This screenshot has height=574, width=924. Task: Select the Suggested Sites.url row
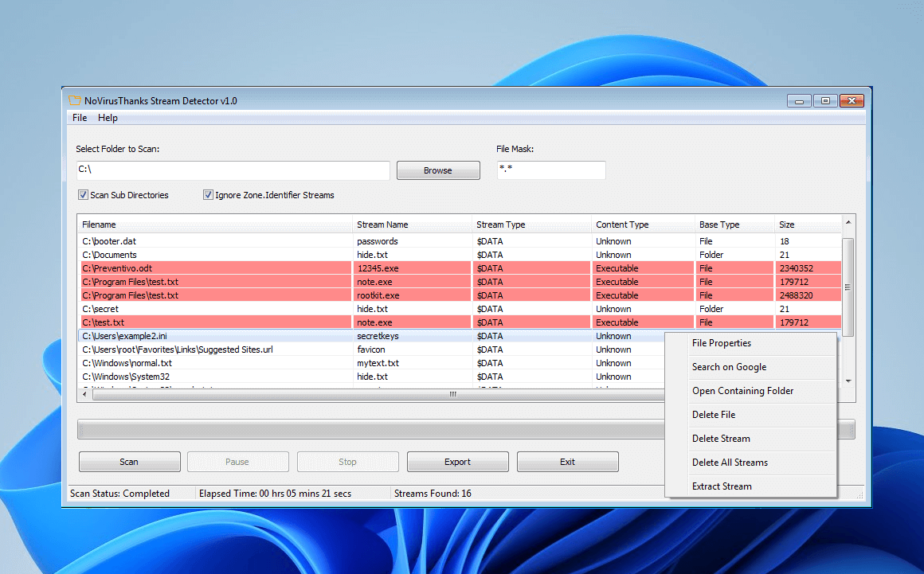click(x=371, y=349)
